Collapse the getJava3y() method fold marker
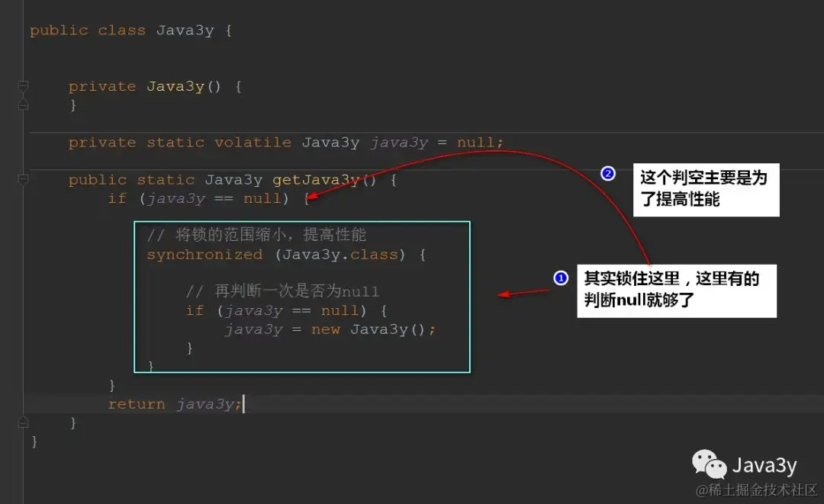The height and width of the screenshot is (504, 824). coord(23,179)
